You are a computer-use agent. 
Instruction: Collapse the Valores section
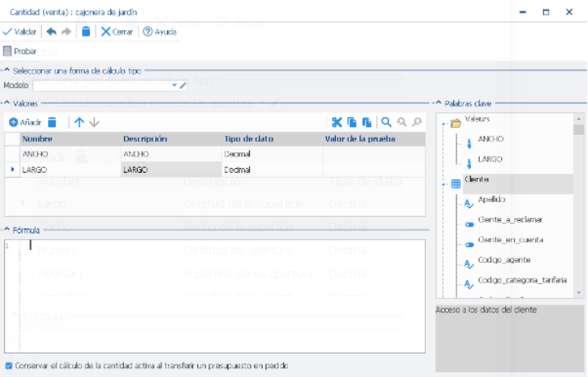tap(7, 104)
